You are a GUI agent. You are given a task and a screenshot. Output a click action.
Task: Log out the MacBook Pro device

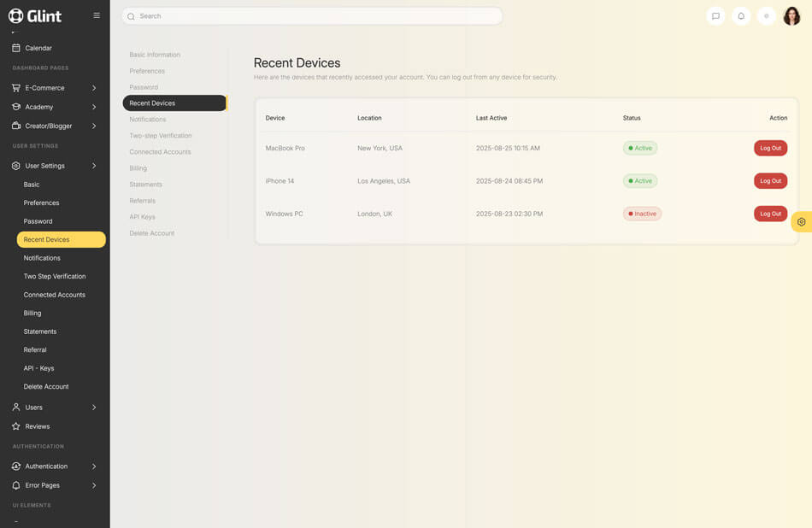click(770, 148)
